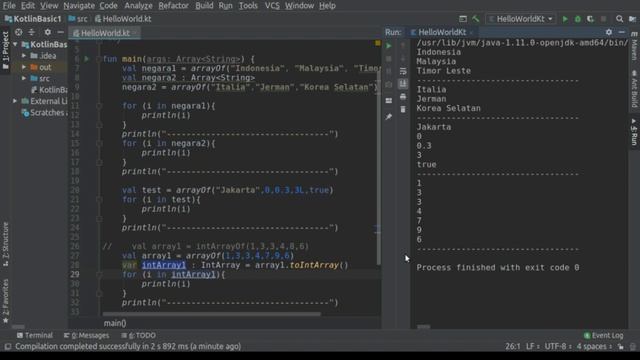Hide the Run tool window
This screenshot has height=360, width=640.
[x=621, y=32]
